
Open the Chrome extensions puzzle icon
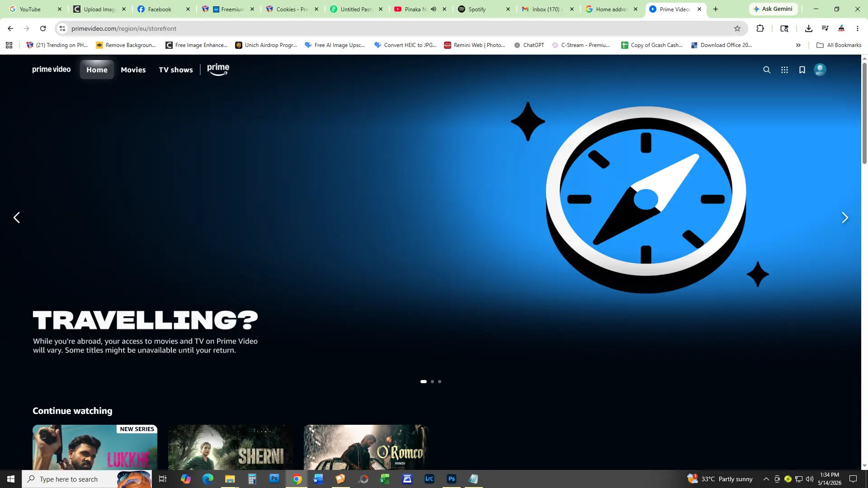coord(760,28)
